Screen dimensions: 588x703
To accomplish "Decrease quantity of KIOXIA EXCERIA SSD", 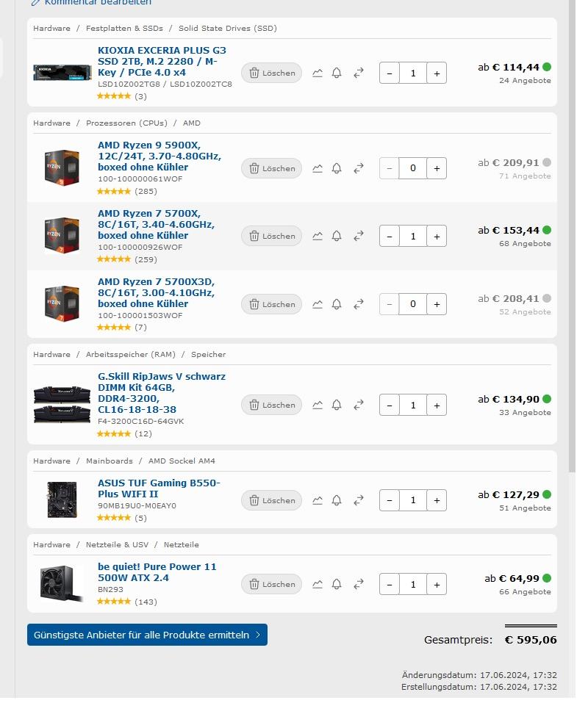I will pos(390,73).
